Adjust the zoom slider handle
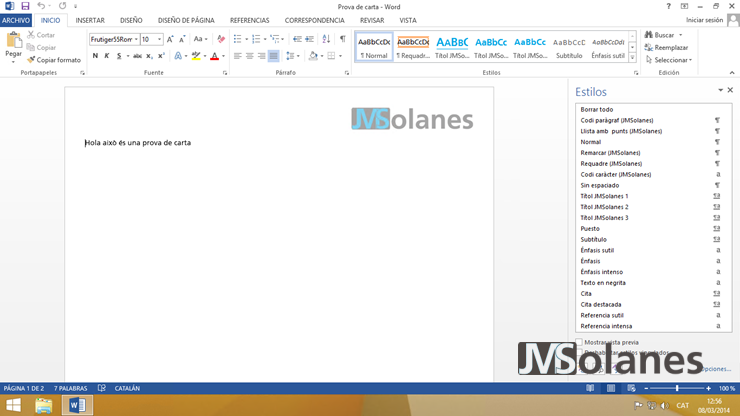 coord(677,388)
